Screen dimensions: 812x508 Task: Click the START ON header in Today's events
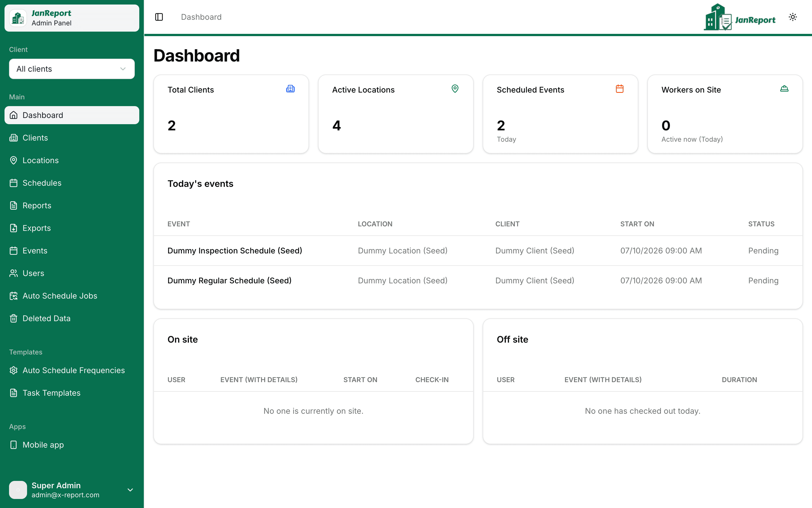tap(637, 224)
